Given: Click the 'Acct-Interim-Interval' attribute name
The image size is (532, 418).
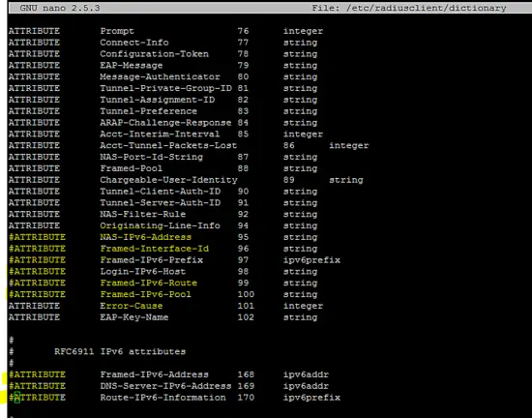Looking at the screenshot, I should click(161, 134).
